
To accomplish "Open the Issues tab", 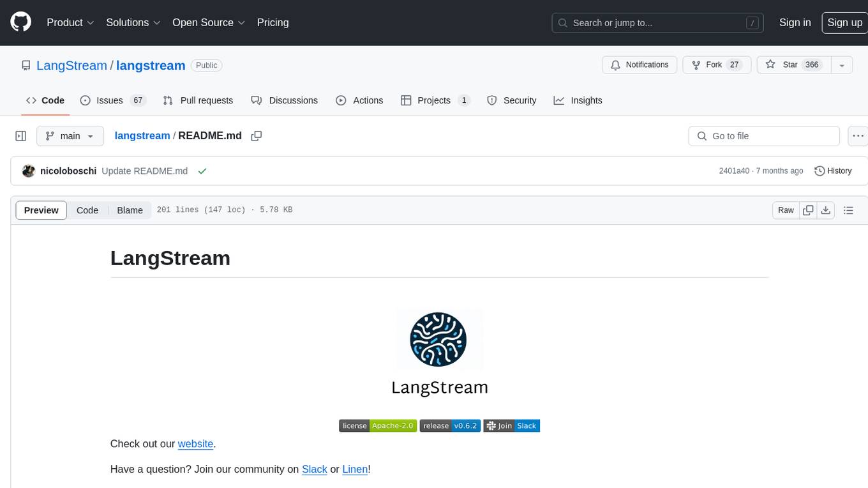I will pos(113,100).
